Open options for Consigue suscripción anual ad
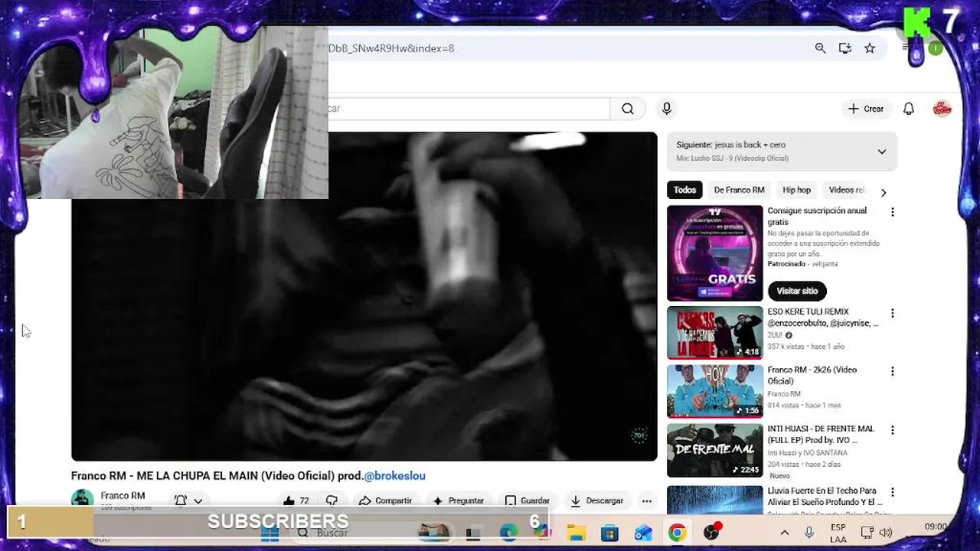Image resolution: width=980 pixels, height=551 pixels. [x=892, y=212]
